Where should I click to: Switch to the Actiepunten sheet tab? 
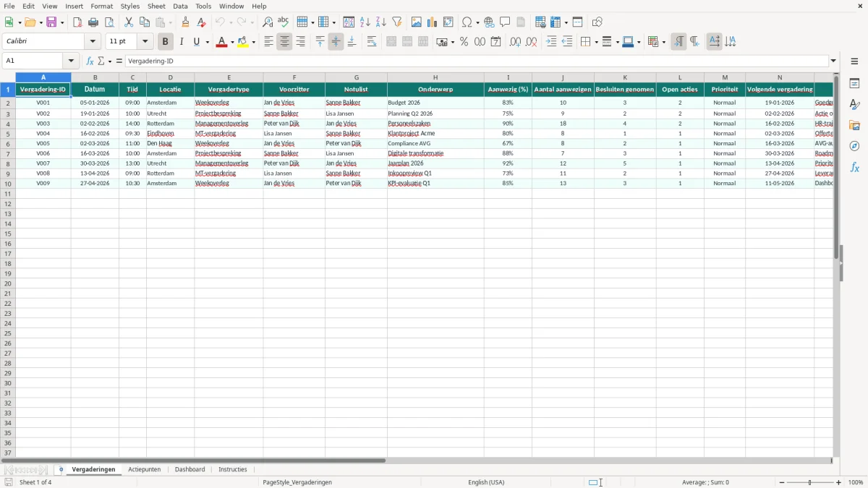coord(144,470)
